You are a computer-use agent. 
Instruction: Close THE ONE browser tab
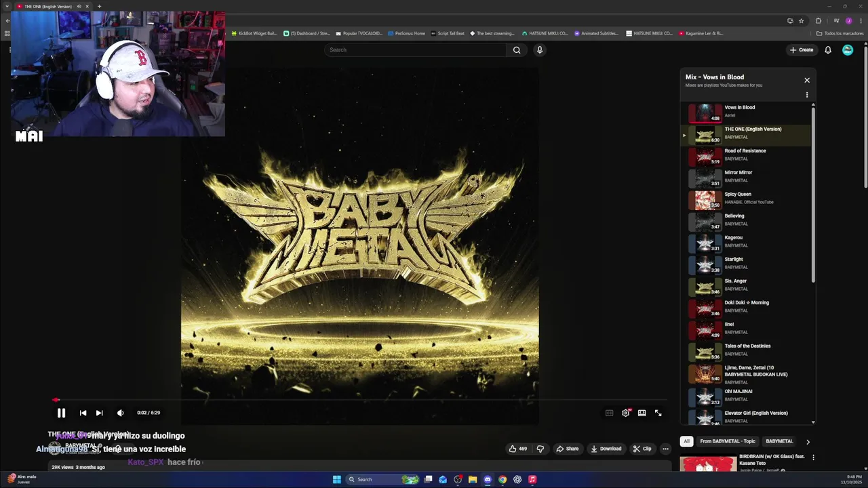pos(87,6)
